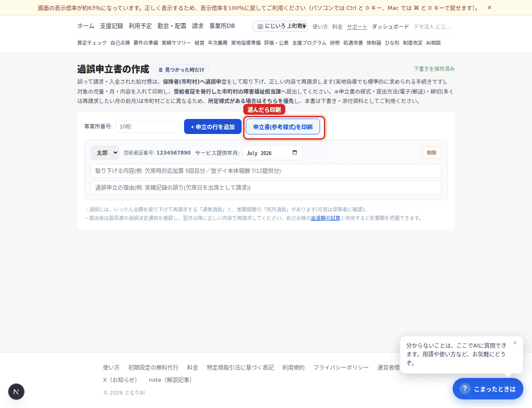The image size is (532, 408).
Task: Switch to 処遇改善 tab
Action: (353, 43)
